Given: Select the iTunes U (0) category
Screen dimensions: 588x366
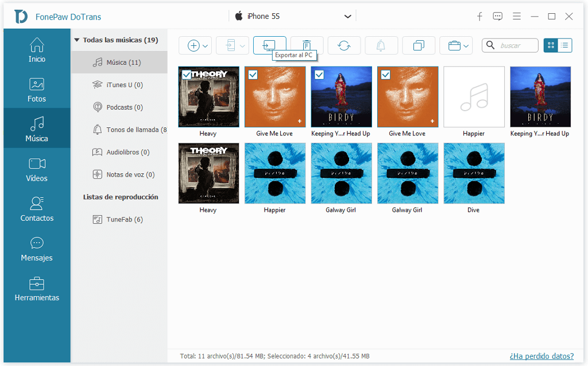Looking at the screenshot, I should pyautogui.click(x=119, y=85).
